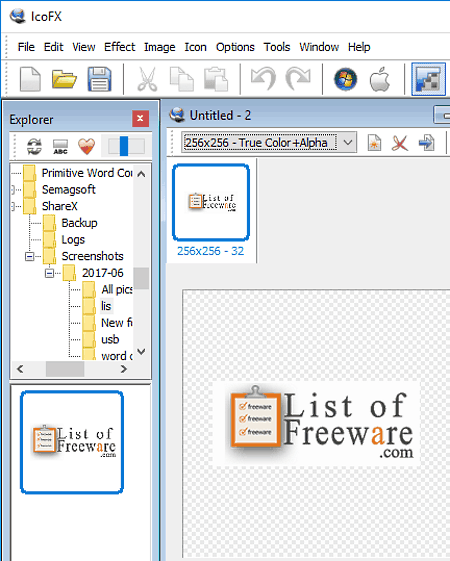
Task: Select the Explorer preview thumbnail of logo
Action: point(72,442)
